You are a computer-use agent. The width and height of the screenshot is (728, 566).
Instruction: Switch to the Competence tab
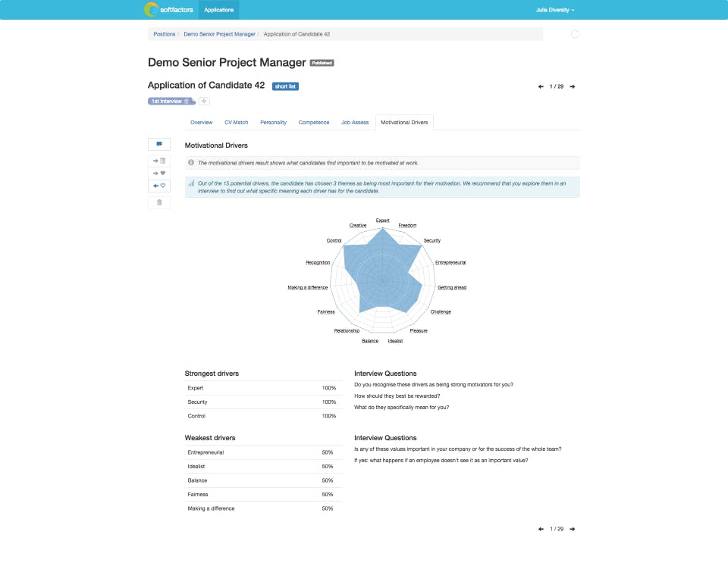[x=314, y=123]
